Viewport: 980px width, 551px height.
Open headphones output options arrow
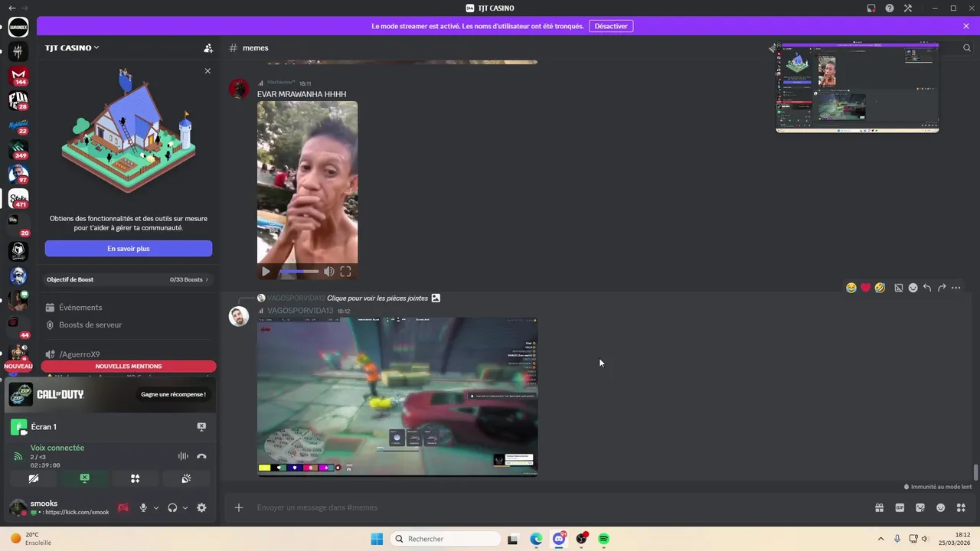tap(185, 507)
